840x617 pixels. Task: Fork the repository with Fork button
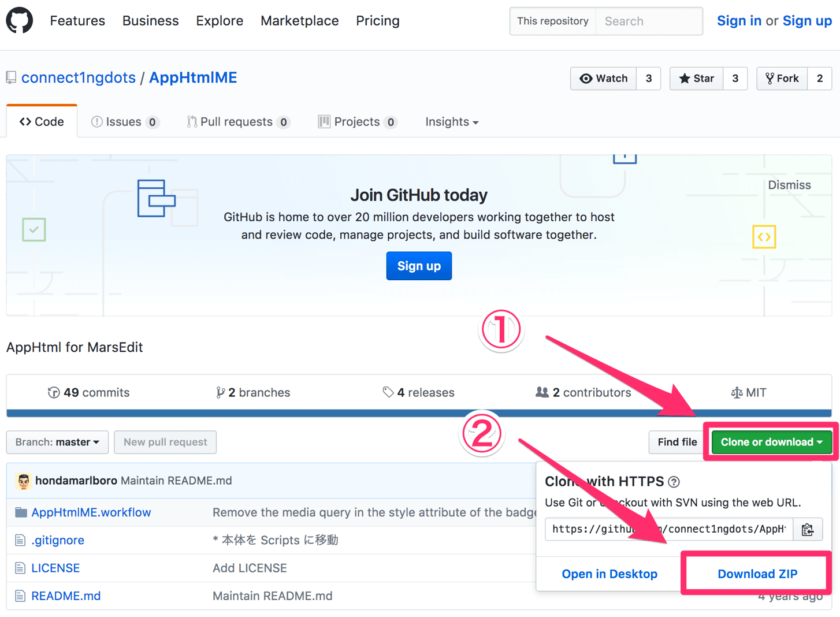click(782, 79)
